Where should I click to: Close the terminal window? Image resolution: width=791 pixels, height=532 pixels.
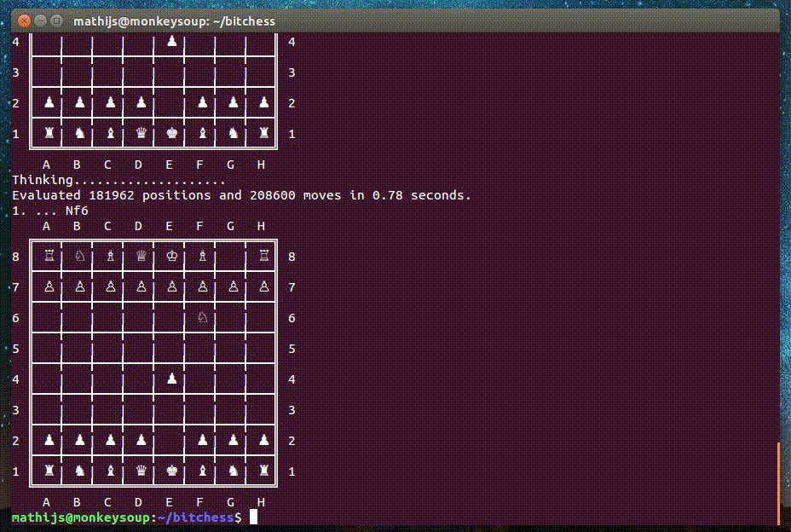point(22,20)
